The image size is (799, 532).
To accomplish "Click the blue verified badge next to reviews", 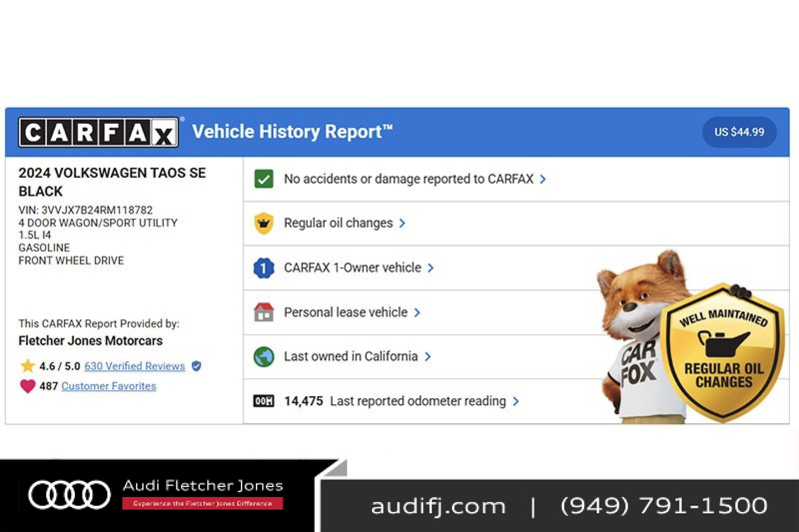I will click(x=195, y=366).
